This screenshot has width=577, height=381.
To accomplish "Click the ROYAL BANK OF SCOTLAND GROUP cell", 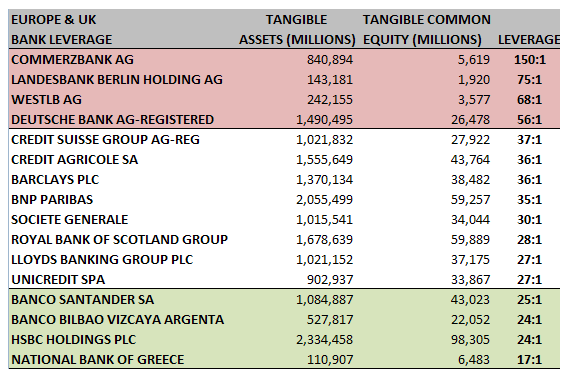I will [120, 240].
